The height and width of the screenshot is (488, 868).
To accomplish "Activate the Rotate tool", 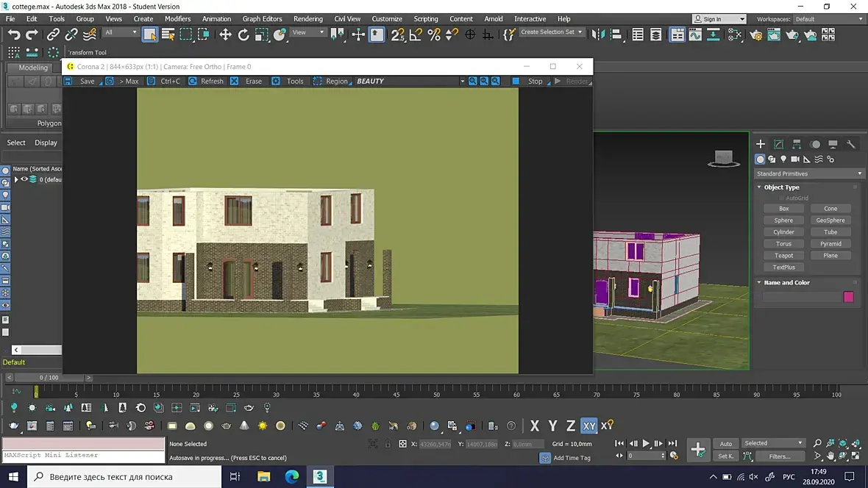I will coord(243,35).
